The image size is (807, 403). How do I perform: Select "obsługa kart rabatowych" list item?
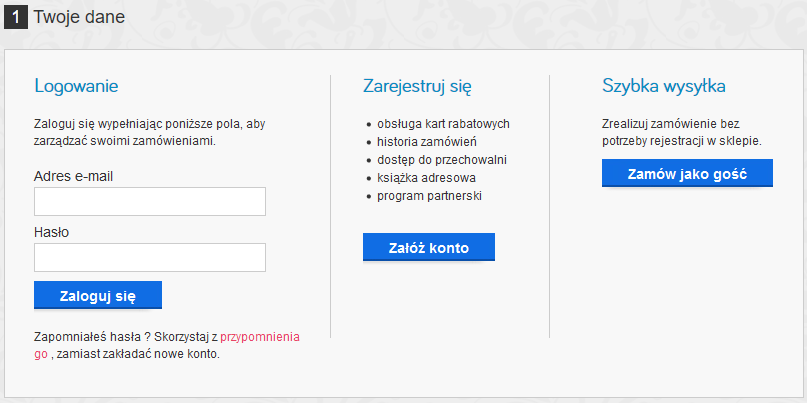tap(443, 124)
